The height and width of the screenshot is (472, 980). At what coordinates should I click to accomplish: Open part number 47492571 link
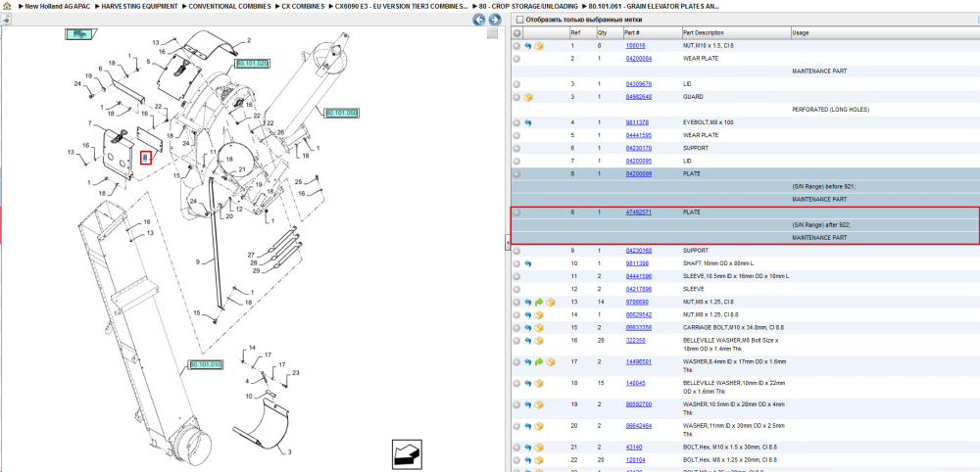[x=639, y=212]
